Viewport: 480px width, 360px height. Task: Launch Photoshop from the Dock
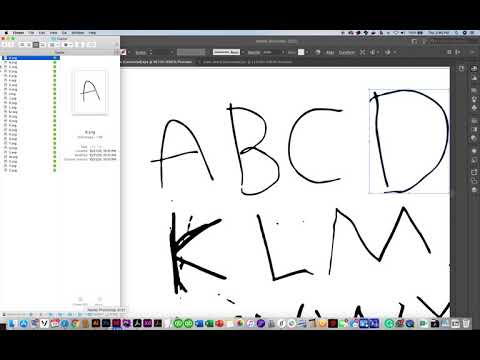tap(106, 323)
